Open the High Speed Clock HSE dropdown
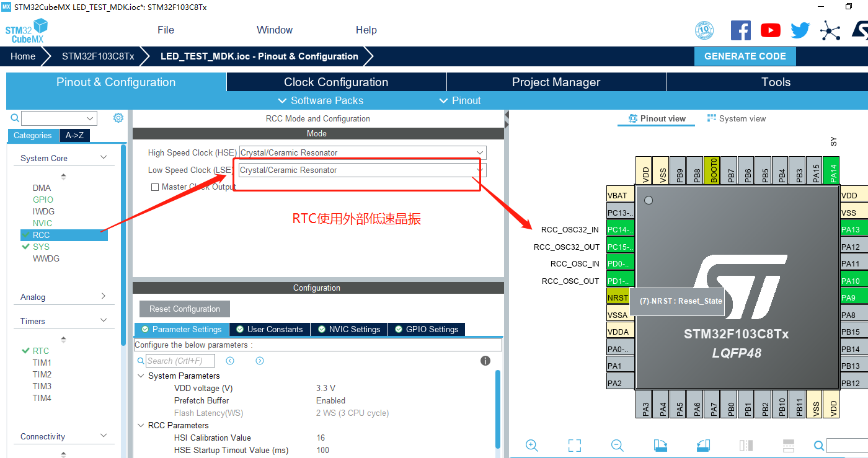Screen dimensions: 868x458 click(479, 152)
